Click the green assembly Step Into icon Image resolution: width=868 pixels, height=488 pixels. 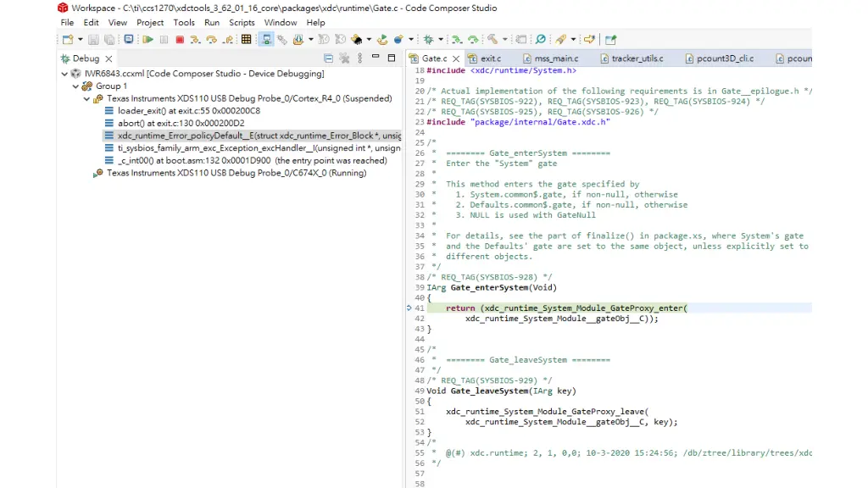[x=457, y=39]
